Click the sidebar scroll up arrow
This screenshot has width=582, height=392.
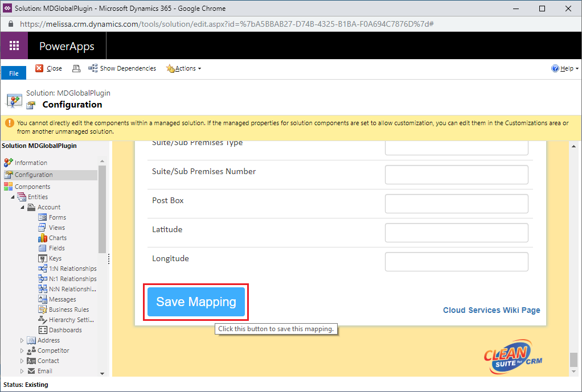pos(103,162)
